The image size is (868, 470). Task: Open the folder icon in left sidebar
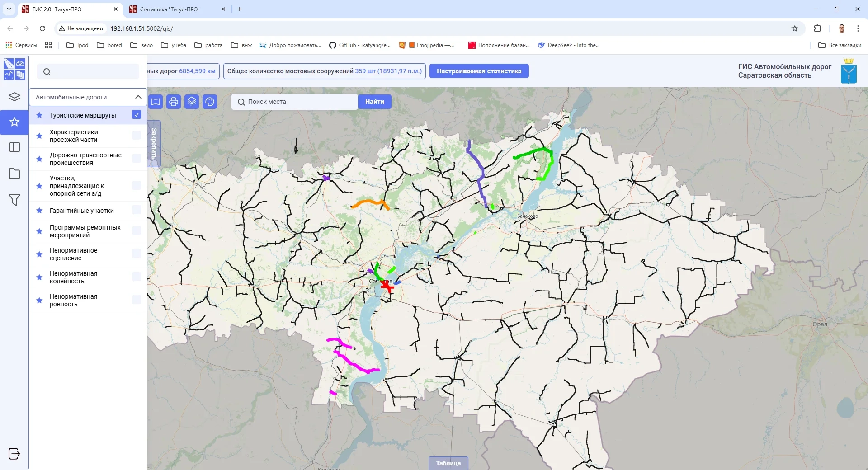coord(14,174)
